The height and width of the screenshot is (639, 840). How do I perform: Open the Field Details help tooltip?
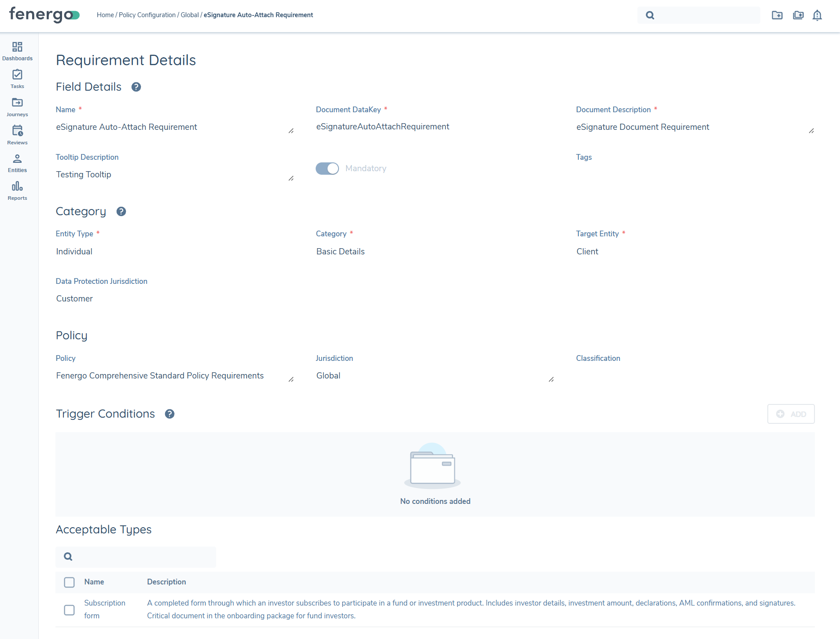[x=136, y=87]
